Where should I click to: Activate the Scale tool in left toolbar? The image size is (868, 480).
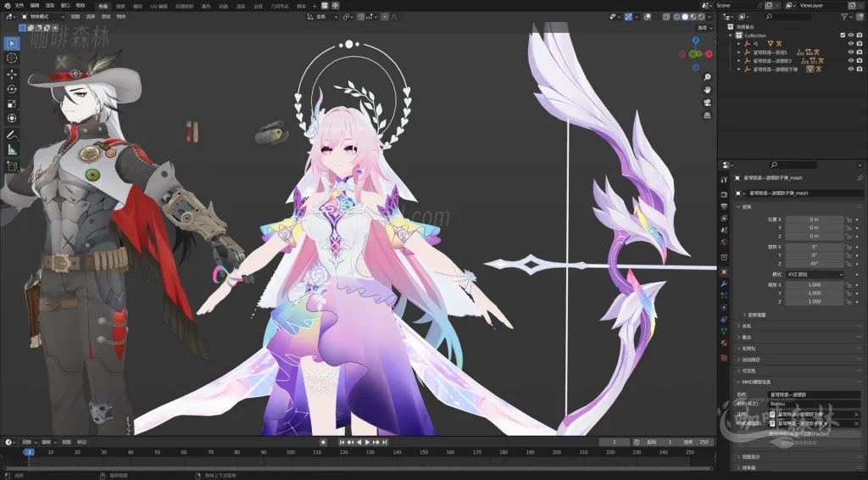point(12,104)
